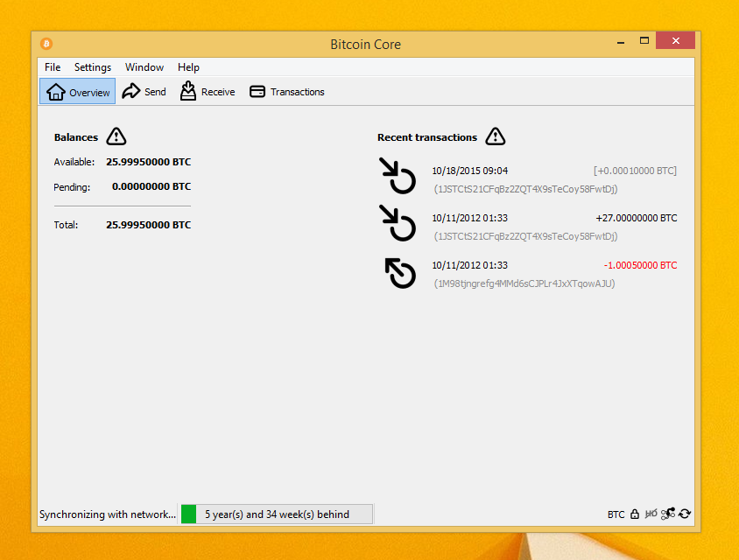Click the -1.00050000 BTC amount
This screenshot has height=560, width=739.
click(x=641, y=265)
